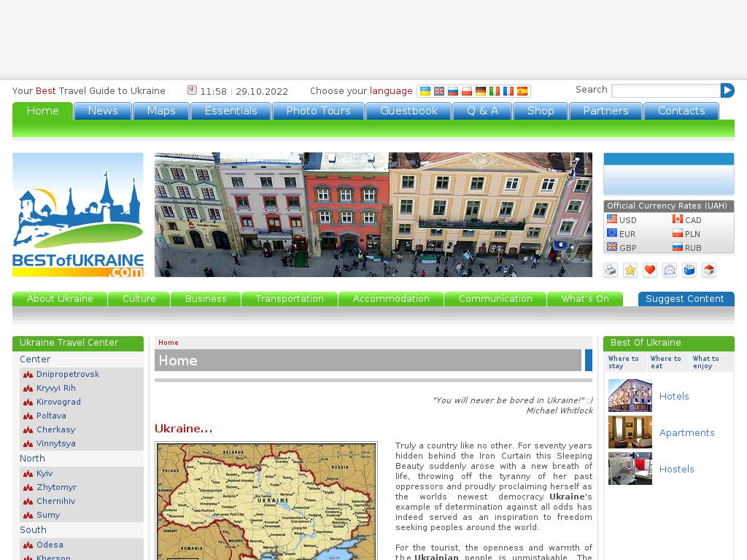Open the Transportation menu
The width and height of the screenshot is (747, 560).
(x=290, y=299)
